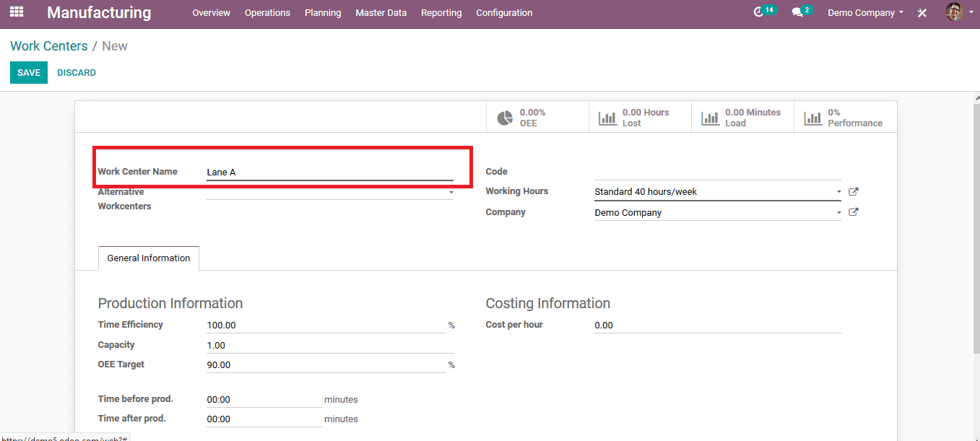Click the DISCARD button

coord(77,73)
